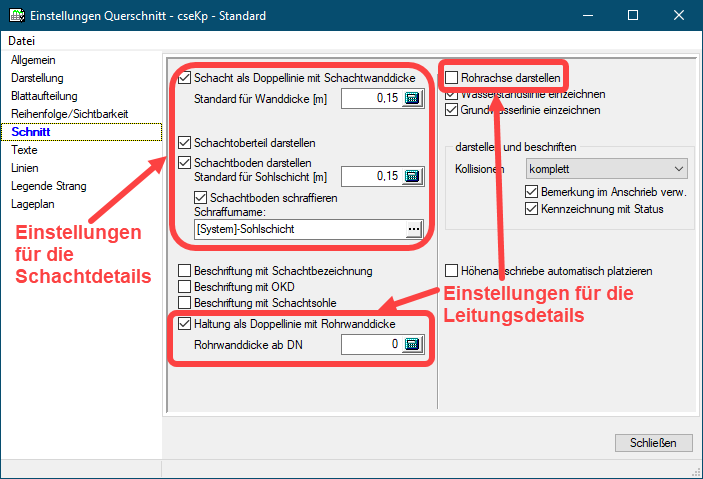Enable the Rohrachse darstellen checkbox

point(452,77)
